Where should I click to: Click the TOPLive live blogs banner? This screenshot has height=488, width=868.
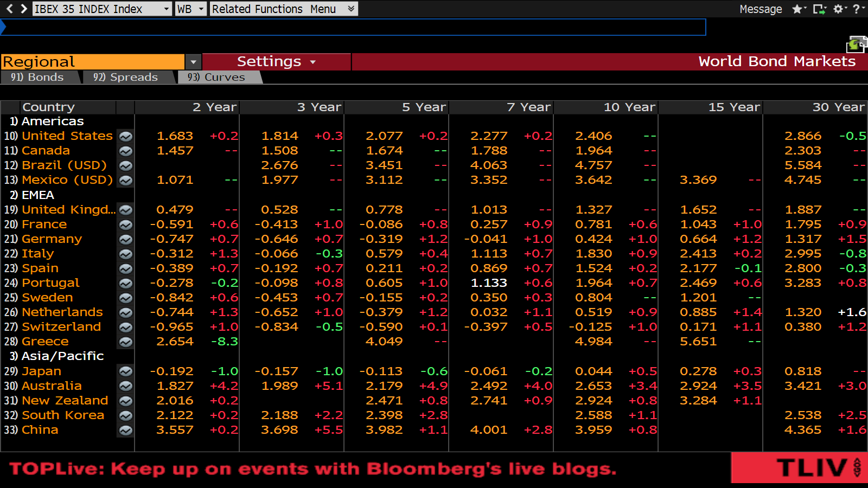coord(313,468)
